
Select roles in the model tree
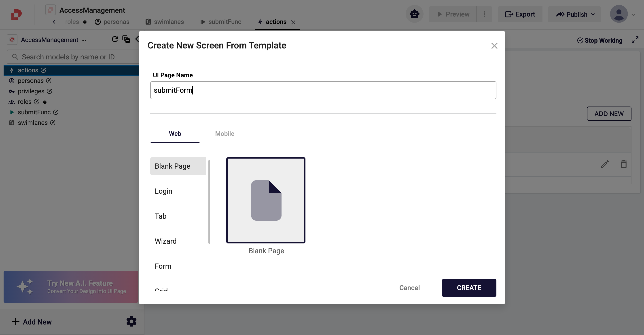tap(25, 102)
